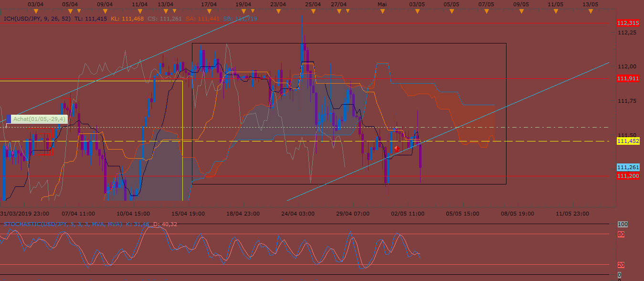The height and width of the screenshot is (281, 644).
Task: Select the timeline marker under 05/05
Action: 451,11
